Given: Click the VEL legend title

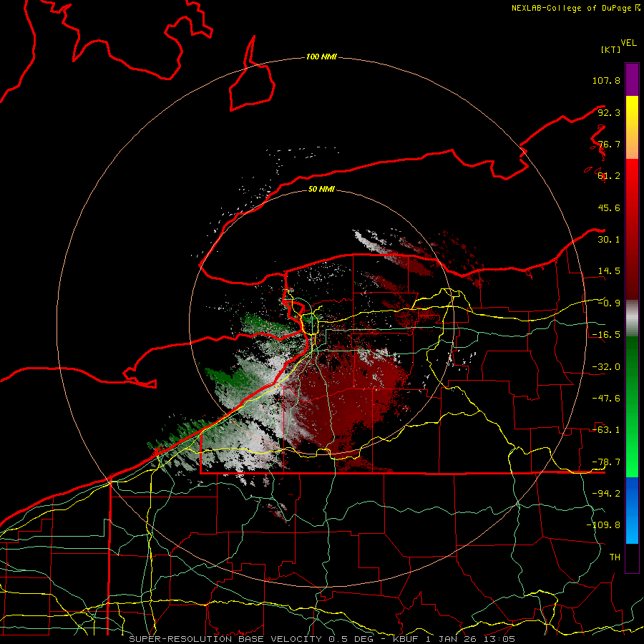Looking at the screenshot, I should 628,43.
